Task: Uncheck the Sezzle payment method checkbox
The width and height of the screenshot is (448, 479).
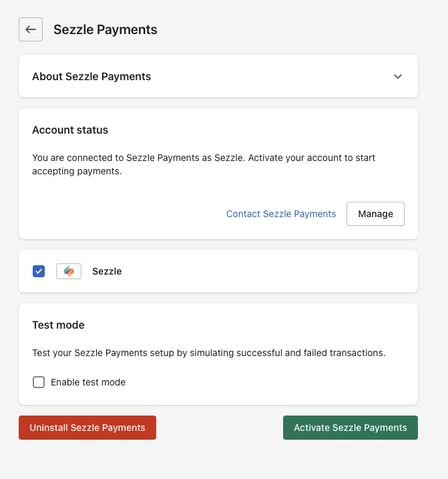Action: point(39,271)
